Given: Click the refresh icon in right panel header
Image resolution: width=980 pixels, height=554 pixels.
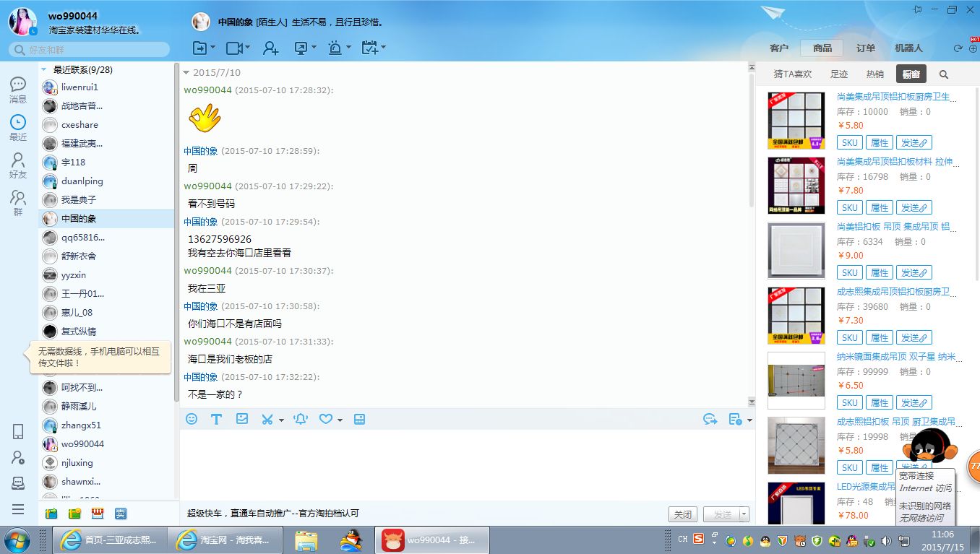Looking at the screenshot, I should pyautogui.click(x=958, y=48).
